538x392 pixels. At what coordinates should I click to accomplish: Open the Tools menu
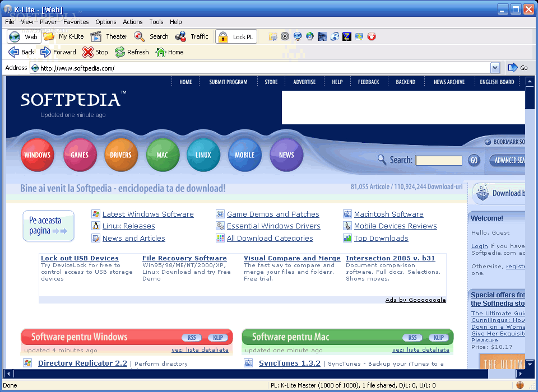tap(156, 22)
